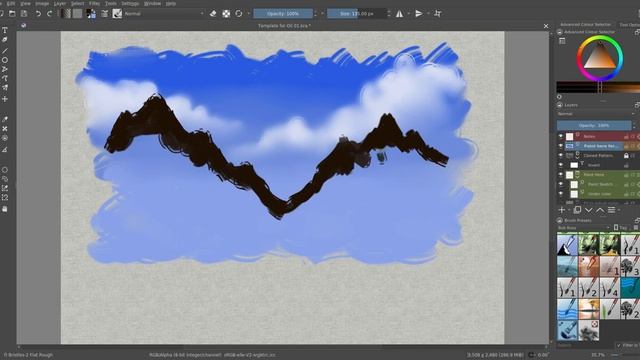Screen dimensions: 640x360
Task: Open Advanced Colour Selector settings icon
Action: click(x=562, y=41)
